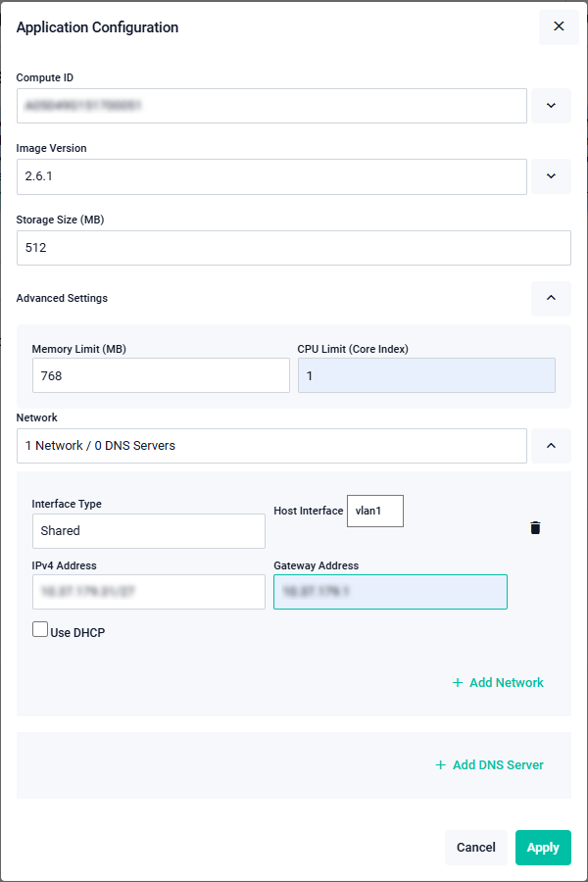Click Add Network link

[498, 682]
